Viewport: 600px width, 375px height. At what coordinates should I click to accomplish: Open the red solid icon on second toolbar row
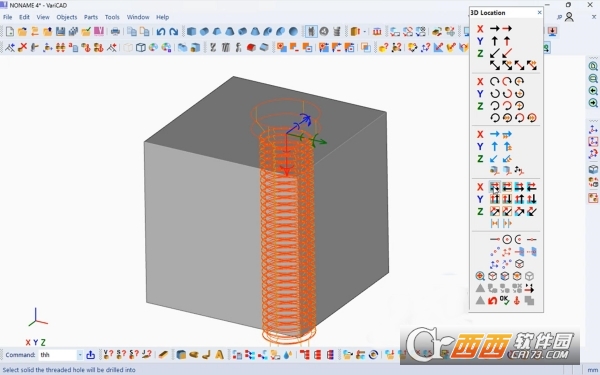(251, 47)
